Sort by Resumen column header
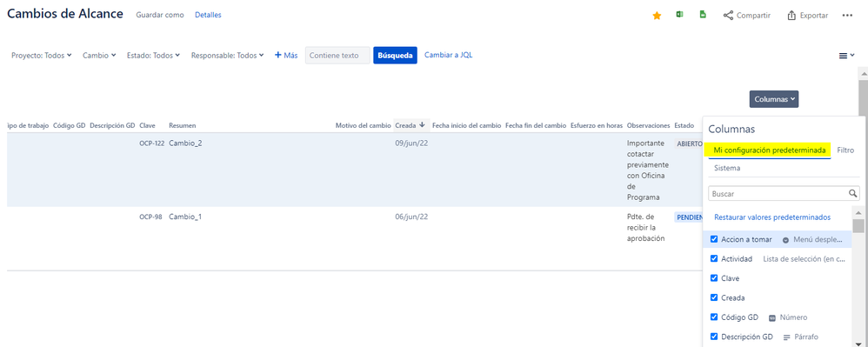 coord(182,125)
